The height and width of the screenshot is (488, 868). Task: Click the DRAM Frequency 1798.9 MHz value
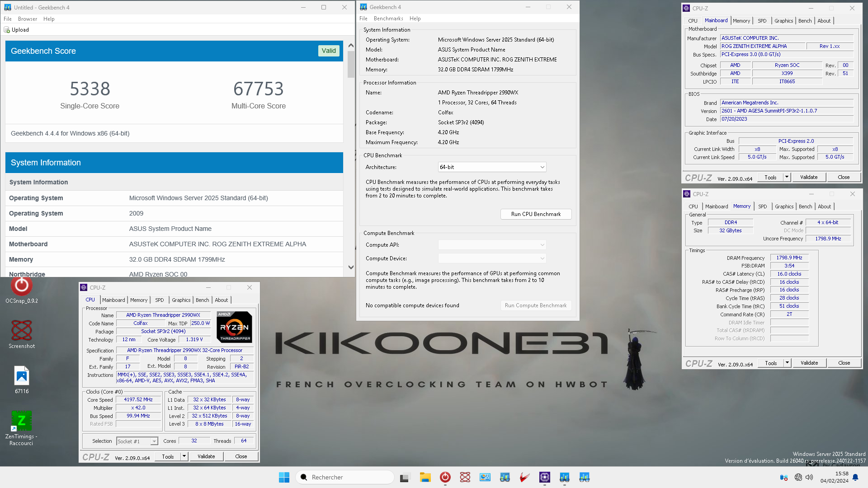pos(789,258)
